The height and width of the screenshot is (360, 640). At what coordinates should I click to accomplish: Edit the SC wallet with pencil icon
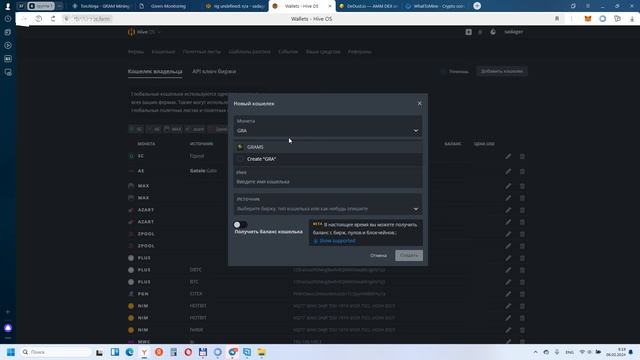(508, 156)
